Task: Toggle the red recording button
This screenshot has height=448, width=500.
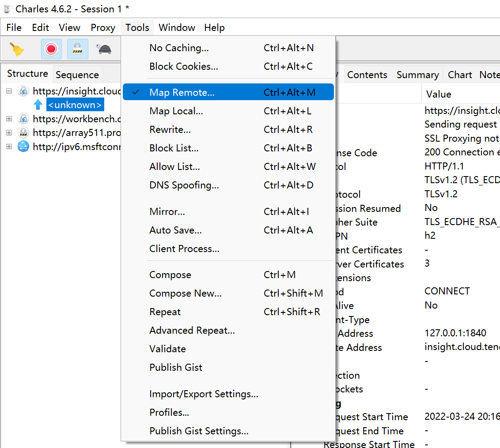Action: pos(51,49)
